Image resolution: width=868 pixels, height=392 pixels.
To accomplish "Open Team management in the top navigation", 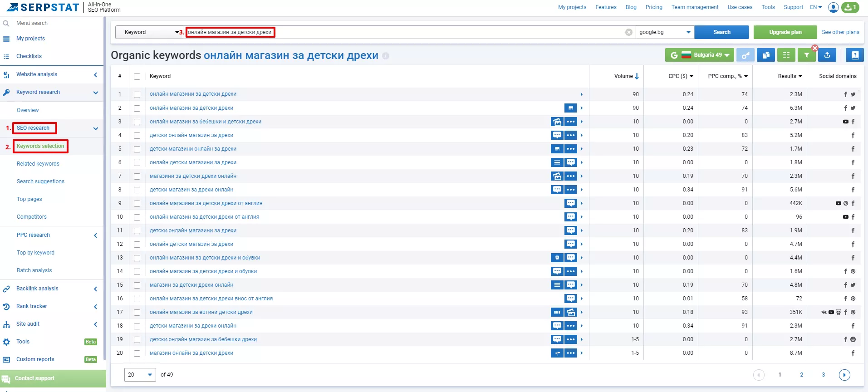I will [x=695, y=7].
